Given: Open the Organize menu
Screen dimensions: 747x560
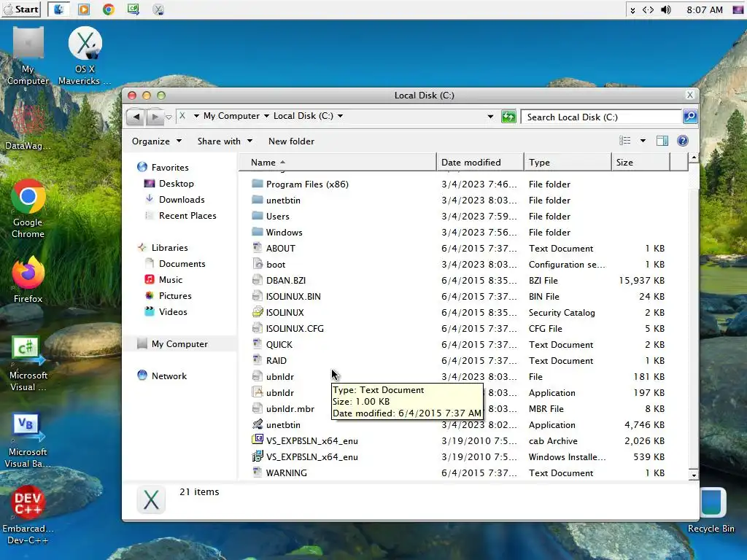Looking at the screenshot, I should click(156, 141).
